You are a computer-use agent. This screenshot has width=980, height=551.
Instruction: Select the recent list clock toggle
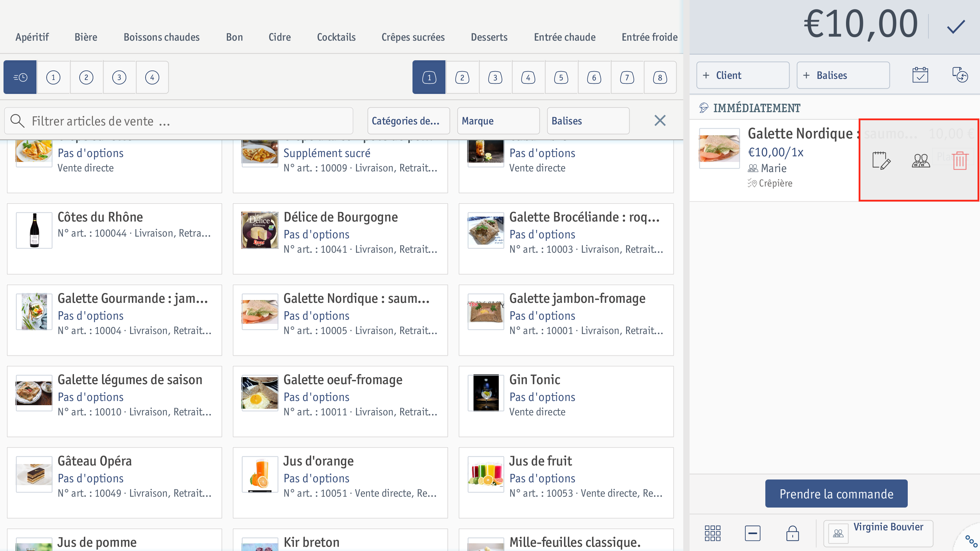tap(20, 77)
